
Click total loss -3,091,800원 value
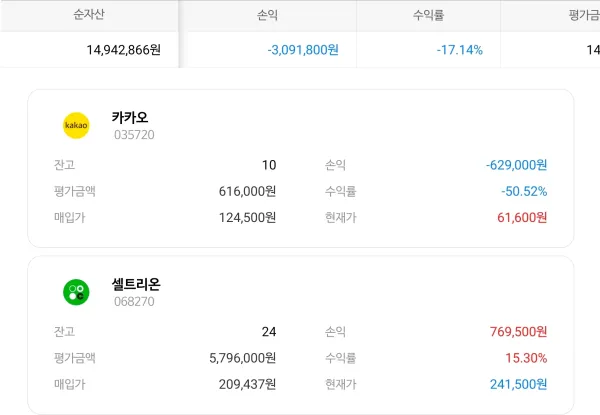point(303,50)
